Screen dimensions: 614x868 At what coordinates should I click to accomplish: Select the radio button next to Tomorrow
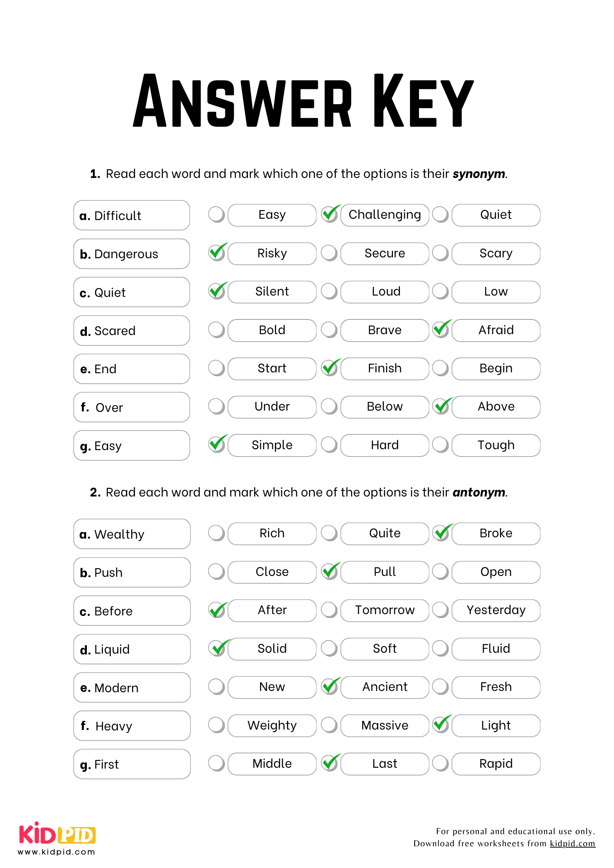coord(329,610)
